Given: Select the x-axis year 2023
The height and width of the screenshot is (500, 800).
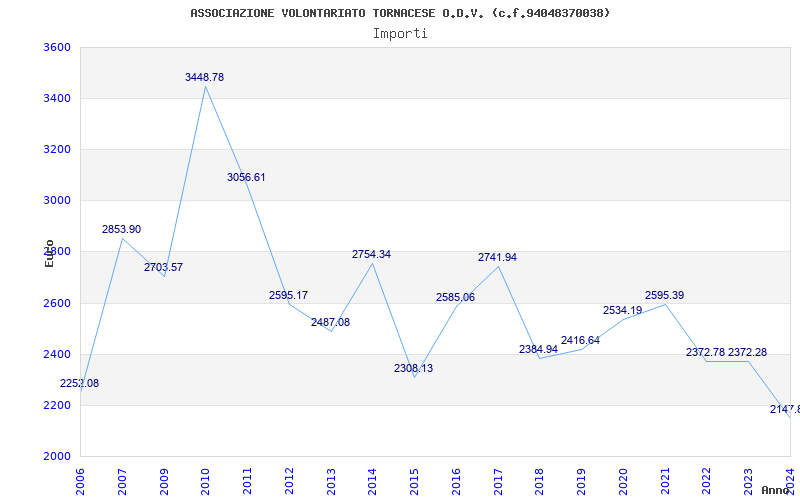Looking at the screenshot, I should tap(748, 481).
